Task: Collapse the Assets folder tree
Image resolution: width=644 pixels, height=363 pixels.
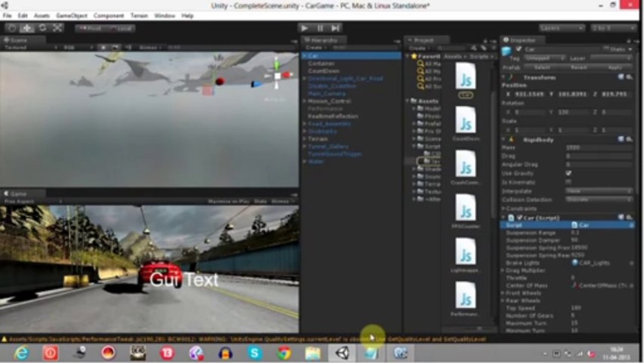Action: pyautogui.click(x=408, y=101)
